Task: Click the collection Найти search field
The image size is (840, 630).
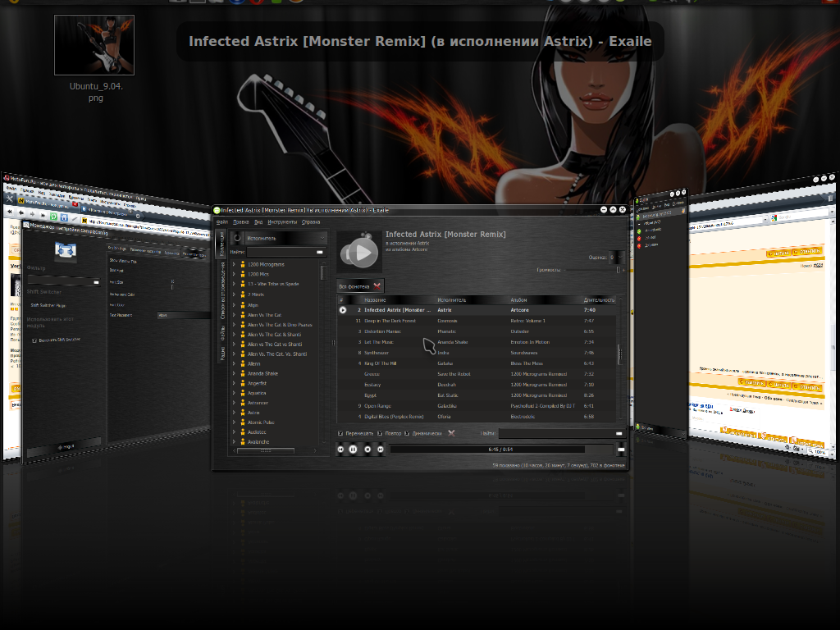Action: coord(286,252)
